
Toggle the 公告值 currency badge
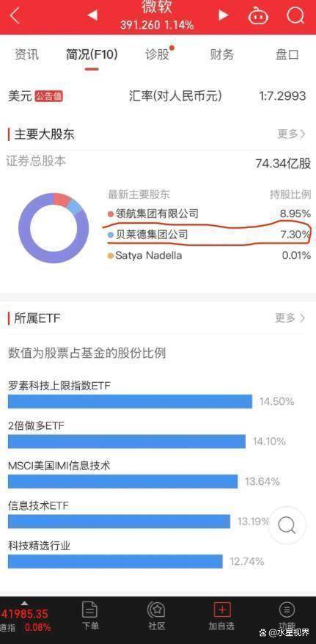tap(48, 96)
